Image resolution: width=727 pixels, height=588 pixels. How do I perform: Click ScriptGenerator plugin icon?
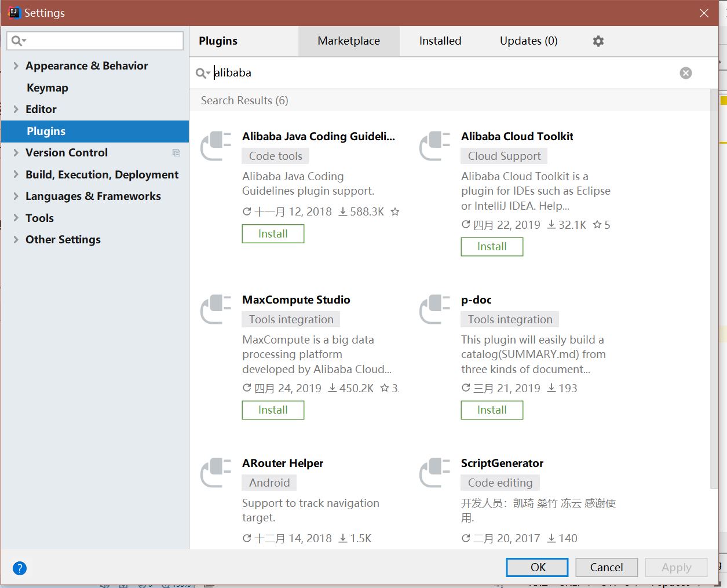(435, 473)
